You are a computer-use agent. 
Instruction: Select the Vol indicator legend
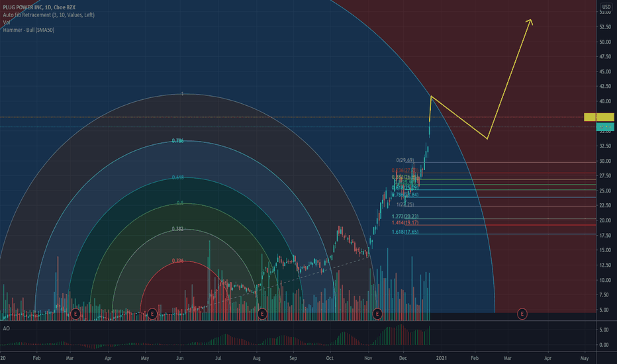tap(7, 23)
